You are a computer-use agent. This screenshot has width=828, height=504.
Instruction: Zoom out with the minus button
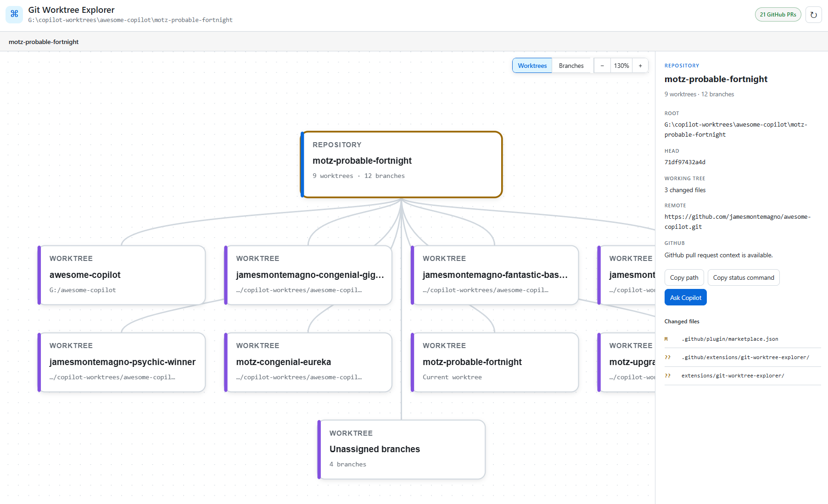click(602, 66)
